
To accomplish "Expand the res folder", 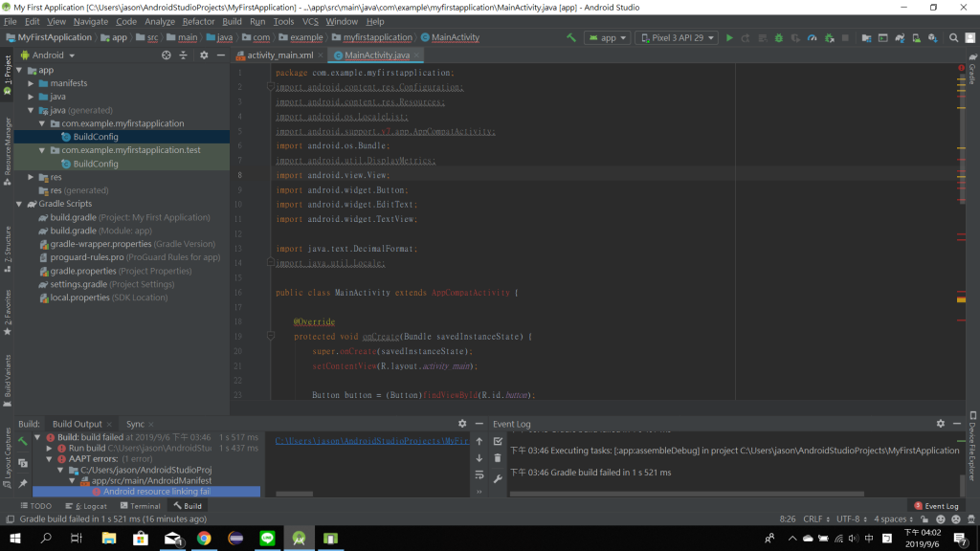I will coord(31,177).
